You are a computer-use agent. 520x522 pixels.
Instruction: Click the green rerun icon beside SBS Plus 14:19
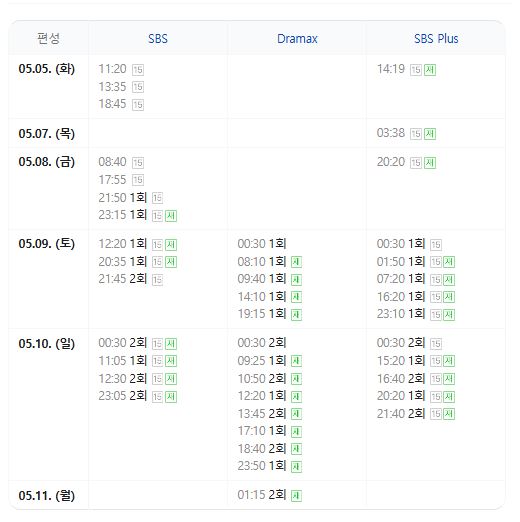click(x=430, y=70)
